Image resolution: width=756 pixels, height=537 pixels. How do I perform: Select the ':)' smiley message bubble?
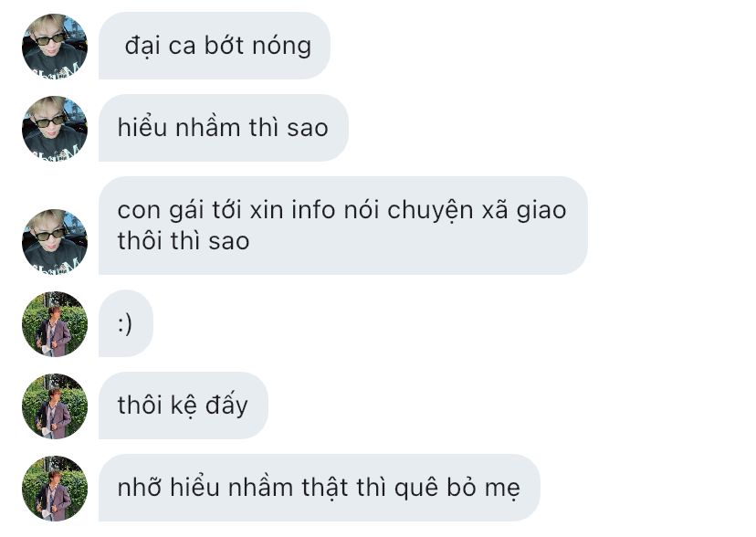click(126, 323)
